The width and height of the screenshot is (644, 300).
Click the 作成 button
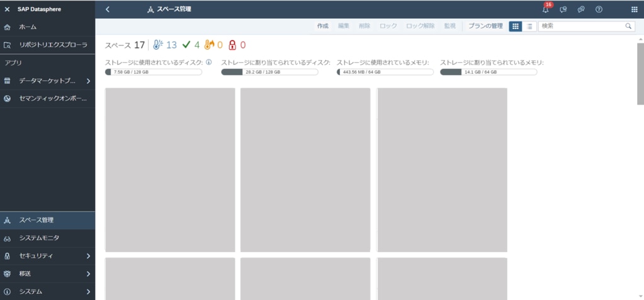pos(322,26)
